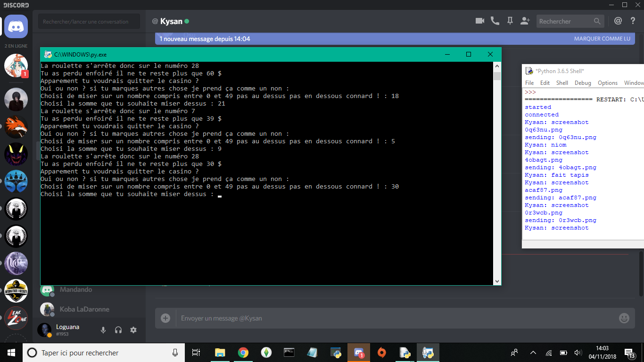The width and height of the screenshot is (644, 362).
Task: Show pinned messages with the pin icon
Action: pos(510,21)
